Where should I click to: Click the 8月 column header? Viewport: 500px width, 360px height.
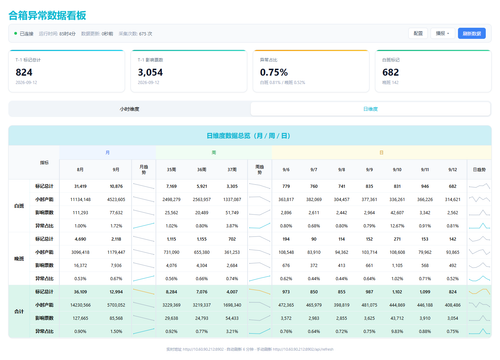[x=80, y=170]
